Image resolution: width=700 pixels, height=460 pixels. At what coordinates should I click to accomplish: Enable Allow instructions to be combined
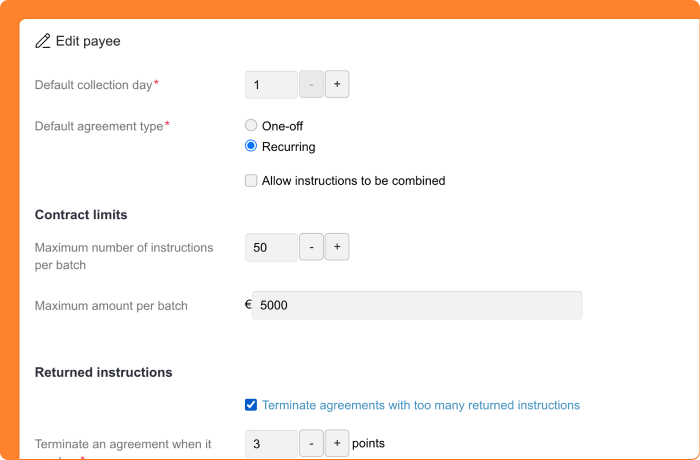click(251, 181)
